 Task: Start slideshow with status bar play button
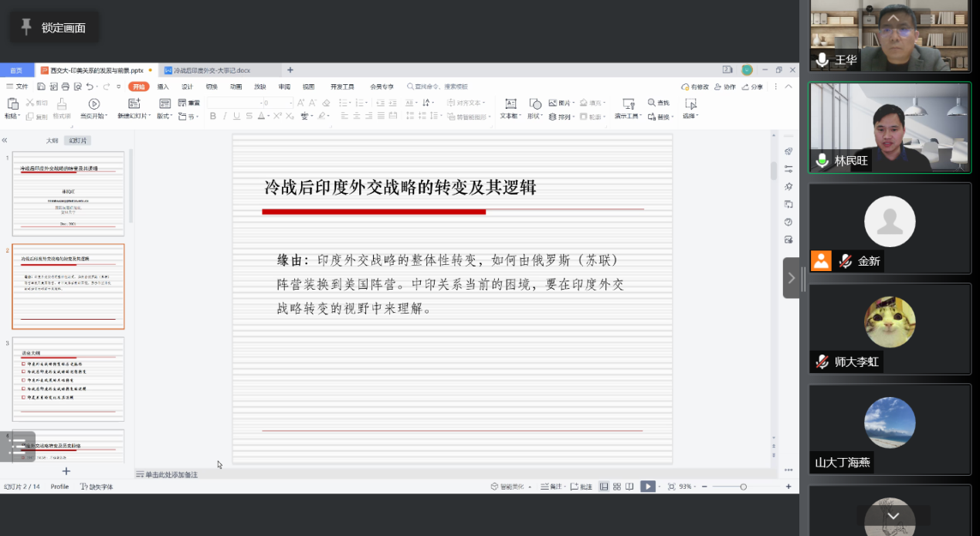click(x=647, y=487)
